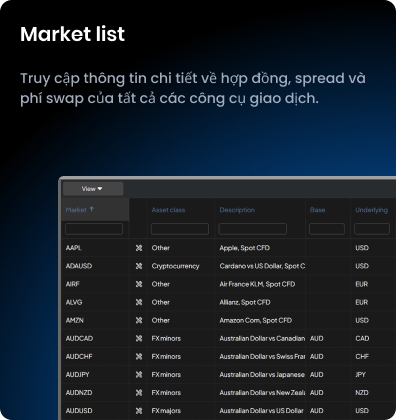Click the Base column header
The height and width of the screenshot is (420, 396).
pos(317,210)
